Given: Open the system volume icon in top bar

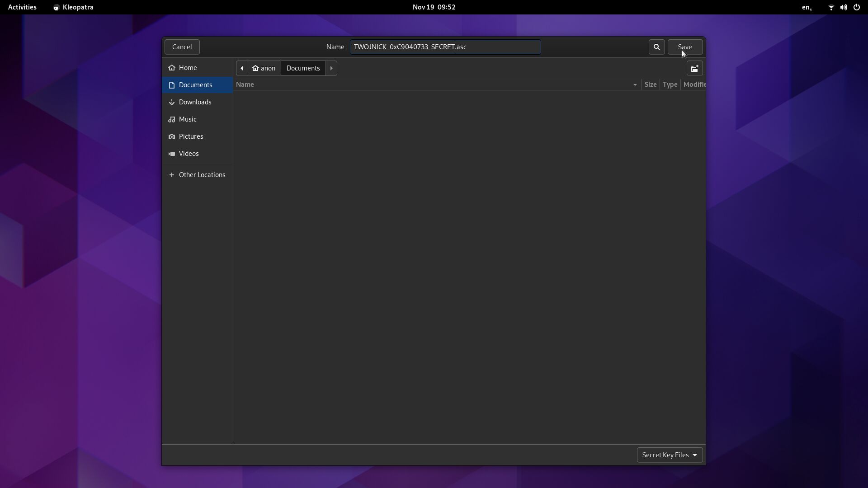Looking at the screenshot, I should pos(844,7).
